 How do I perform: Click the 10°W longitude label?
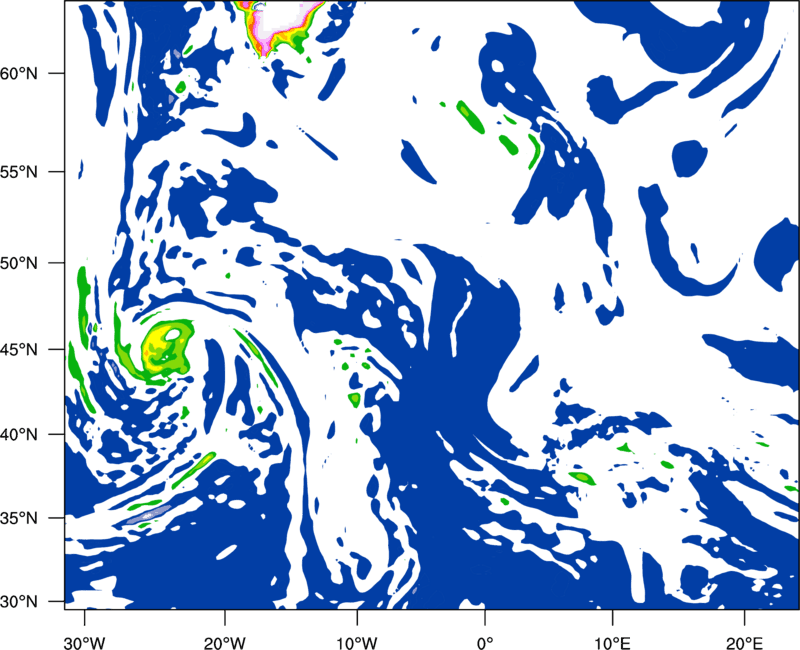coord(357,643)
